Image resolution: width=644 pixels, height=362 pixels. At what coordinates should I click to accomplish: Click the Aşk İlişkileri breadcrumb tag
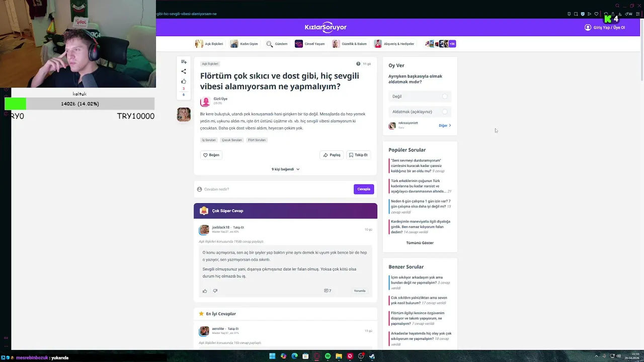click(x=210, y=64)
